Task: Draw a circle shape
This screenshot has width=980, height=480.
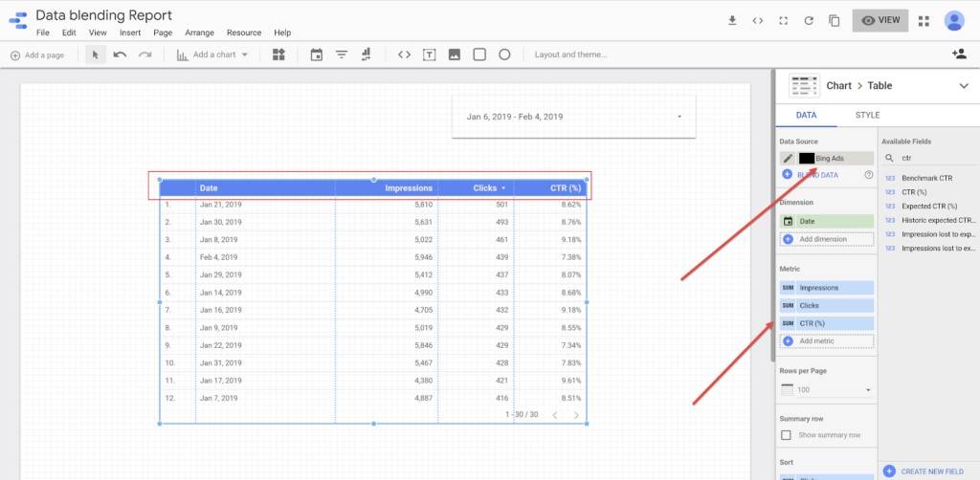Action: (x=504, y=55)
